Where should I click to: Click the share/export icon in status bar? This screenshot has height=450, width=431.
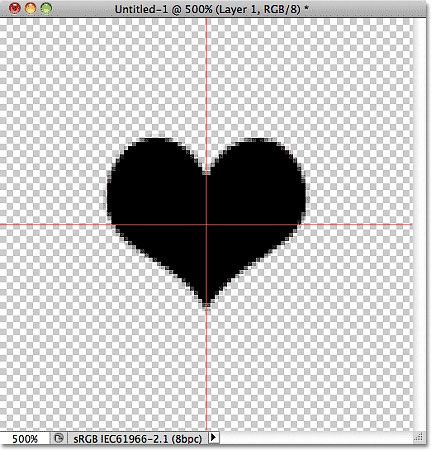[x=59, y=438]
